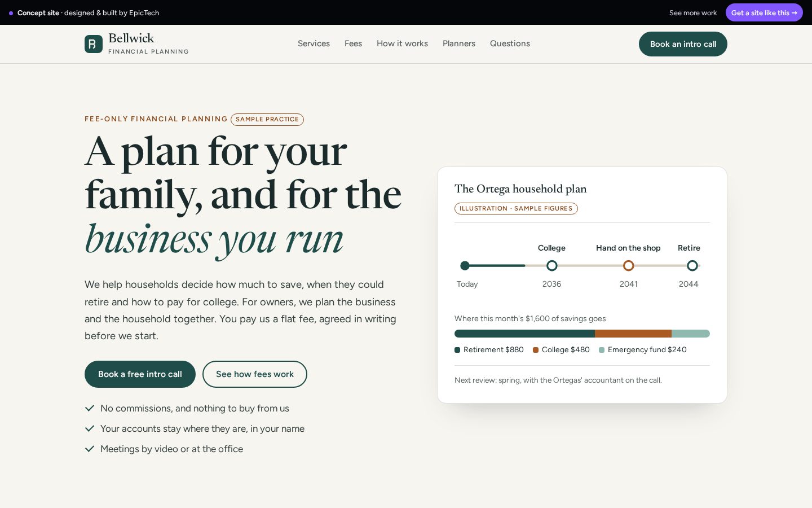The height and width of the screenshot is (508, 812).
Task: Click 'Meetings by video or at the office'
Action: coord(171,449)
